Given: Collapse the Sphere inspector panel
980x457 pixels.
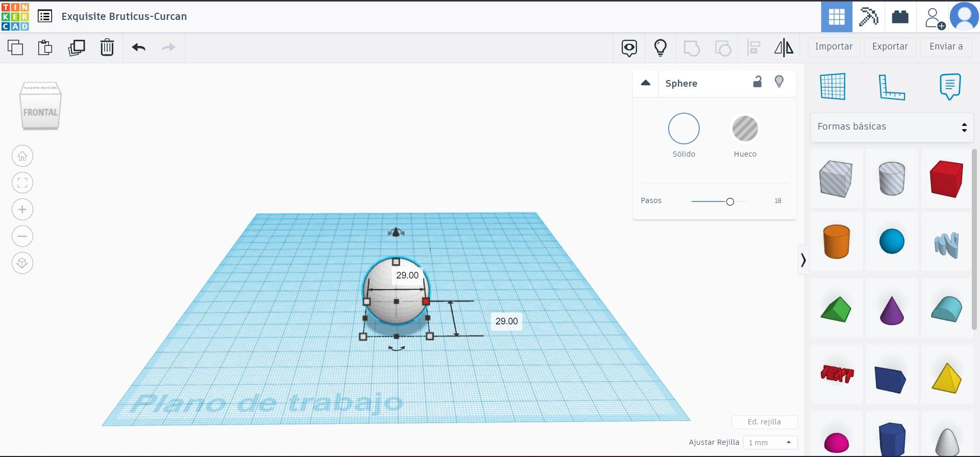Looking at the screenshot, I should point(646,83).
